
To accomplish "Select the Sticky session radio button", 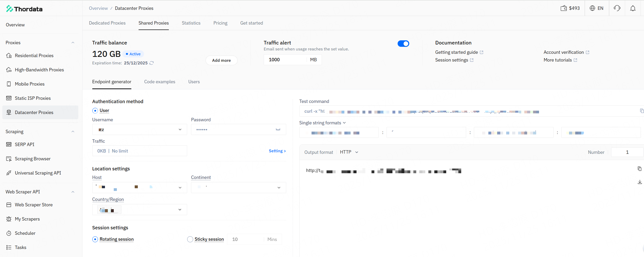I will point(190,239).
